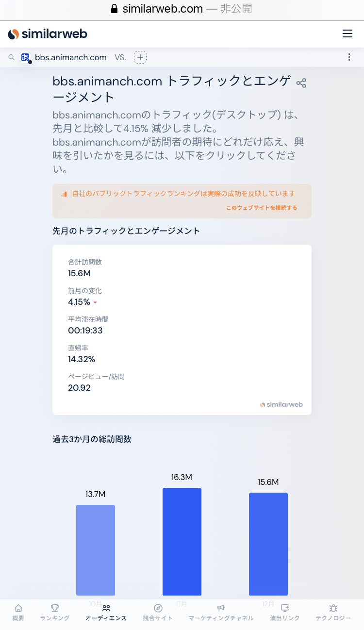Click the bbs.animanch.com search field

(71, 57)
